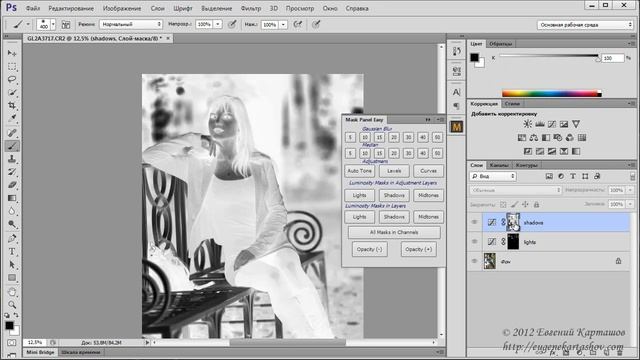The image size is (640, 360).
Task: Open the Файл menu
Action: 33,8
